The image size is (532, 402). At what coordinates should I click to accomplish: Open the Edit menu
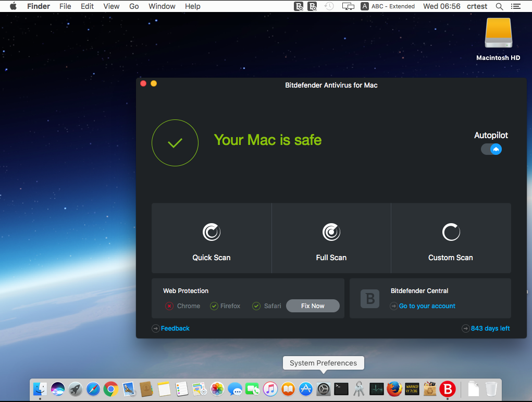(87, 6)
